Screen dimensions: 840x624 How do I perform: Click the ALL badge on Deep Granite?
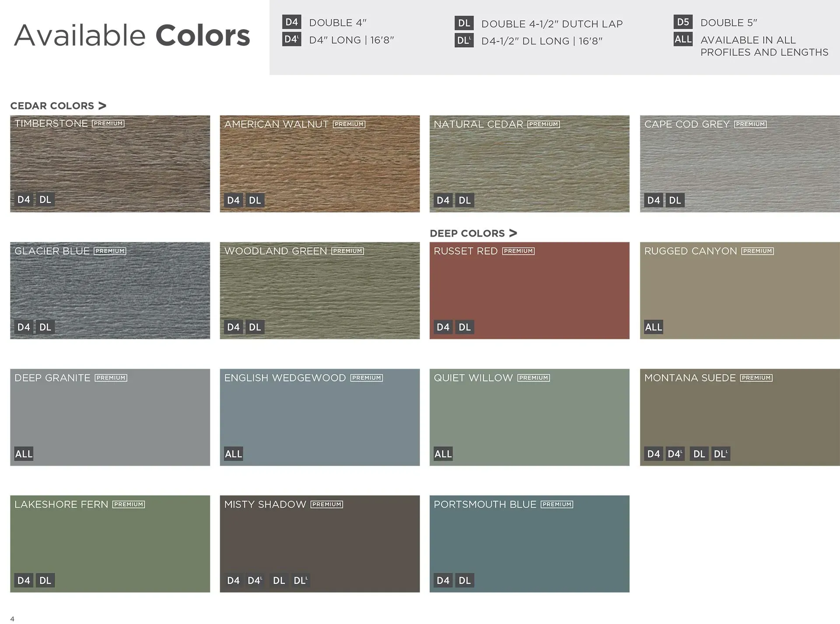[x=24, y=453]
